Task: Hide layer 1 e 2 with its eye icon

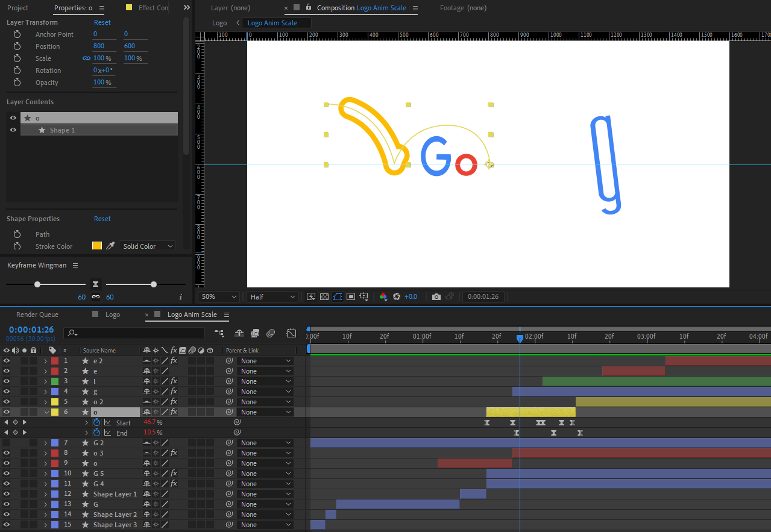Action: coord(7,361)
